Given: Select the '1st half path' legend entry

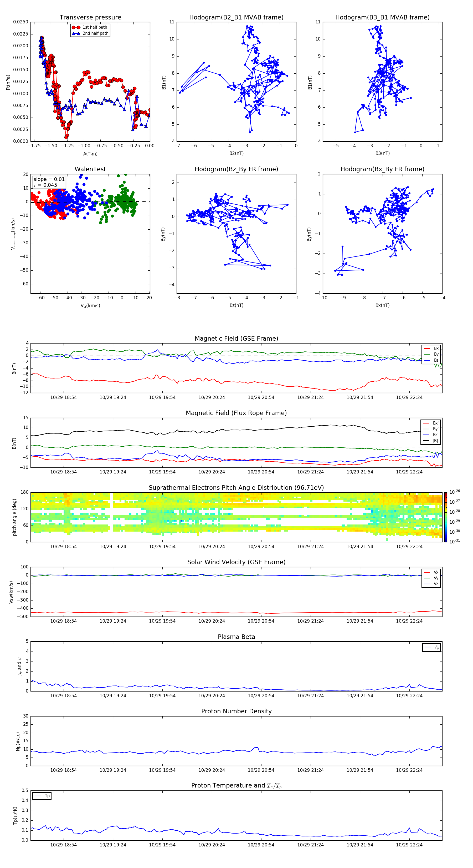Looking at the screenshot, I should point(90,27).
